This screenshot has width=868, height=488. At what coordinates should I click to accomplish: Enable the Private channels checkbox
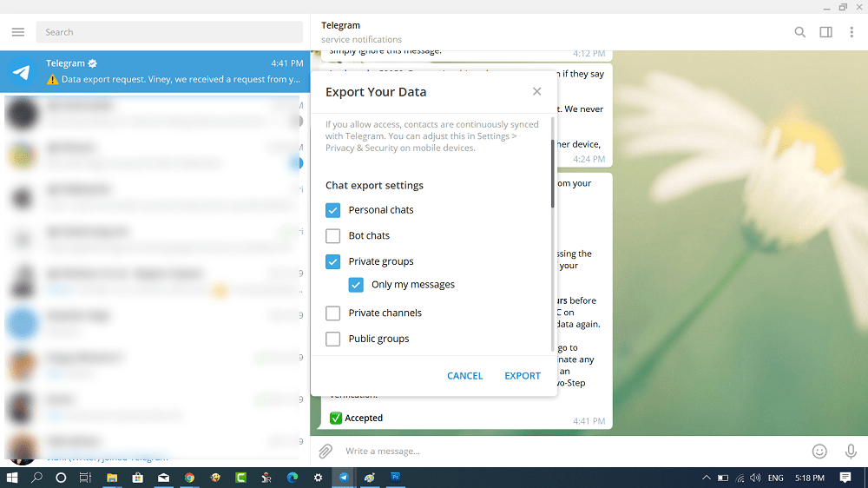pos(332,313)
